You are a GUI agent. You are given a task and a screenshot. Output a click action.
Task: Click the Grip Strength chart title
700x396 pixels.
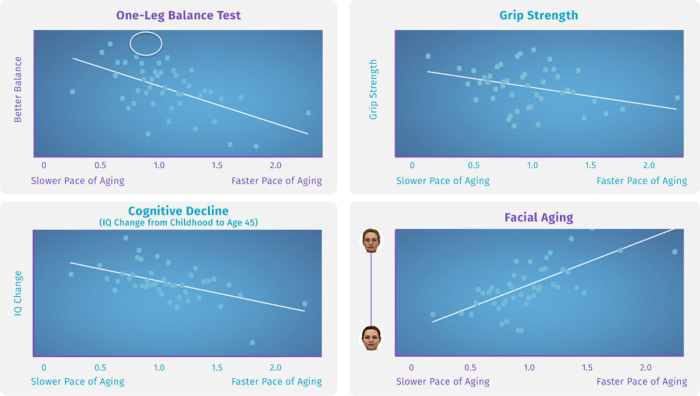click(x=538, y=15)
